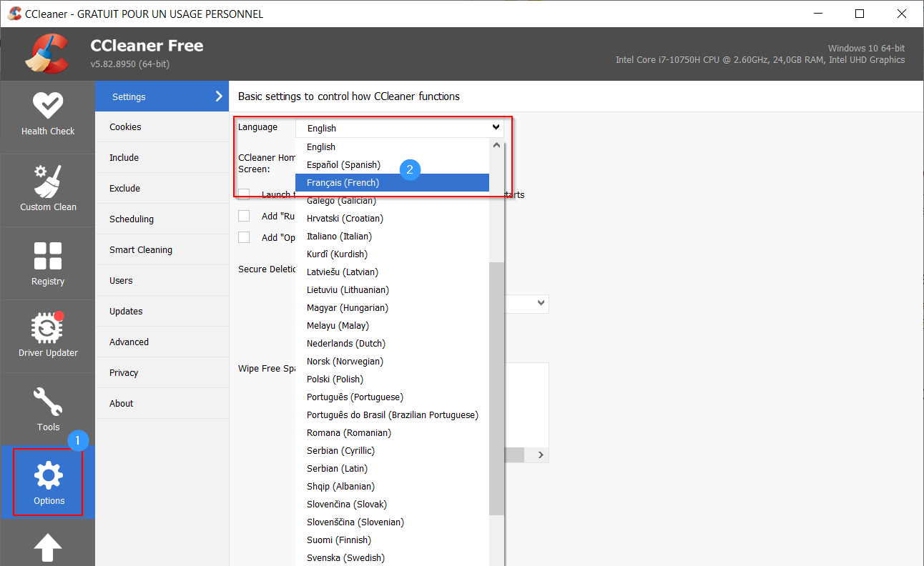Show the Advanced settings tab
This screenshot has width=924, height=566.
[x=162, y=342]
